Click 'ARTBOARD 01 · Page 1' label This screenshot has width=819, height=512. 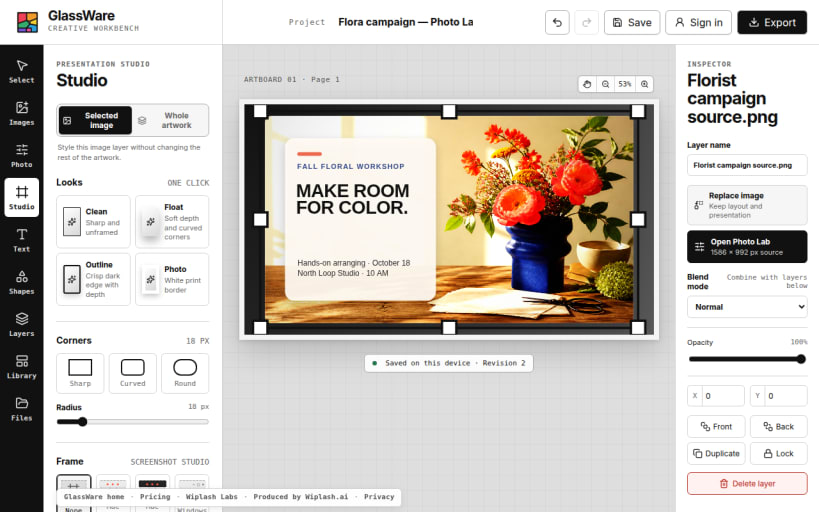[291, 79]
